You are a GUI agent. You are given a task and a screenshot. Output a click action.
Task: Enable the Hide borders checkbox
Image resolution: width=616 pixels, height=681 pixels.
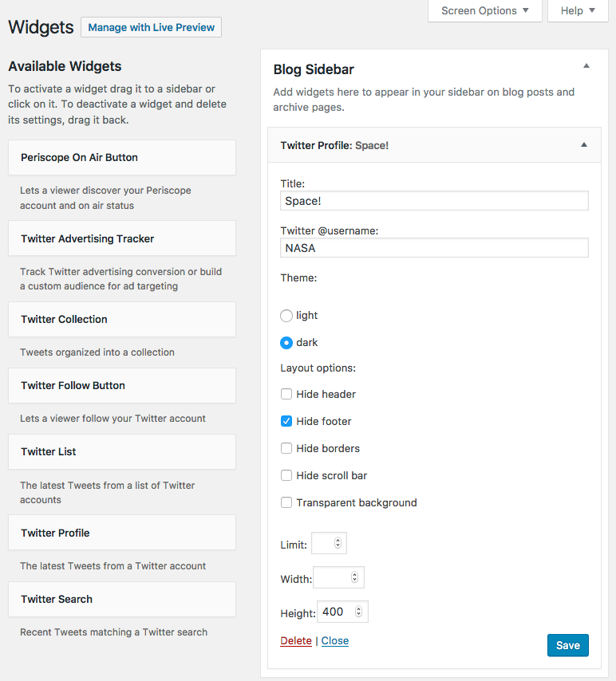(x=286, y=448)
